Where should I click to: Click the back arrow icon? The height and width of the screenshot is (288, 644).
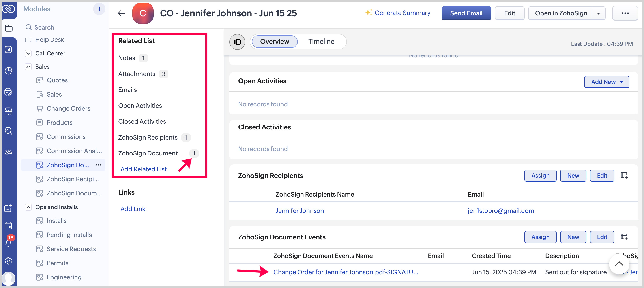pos(121,13)
